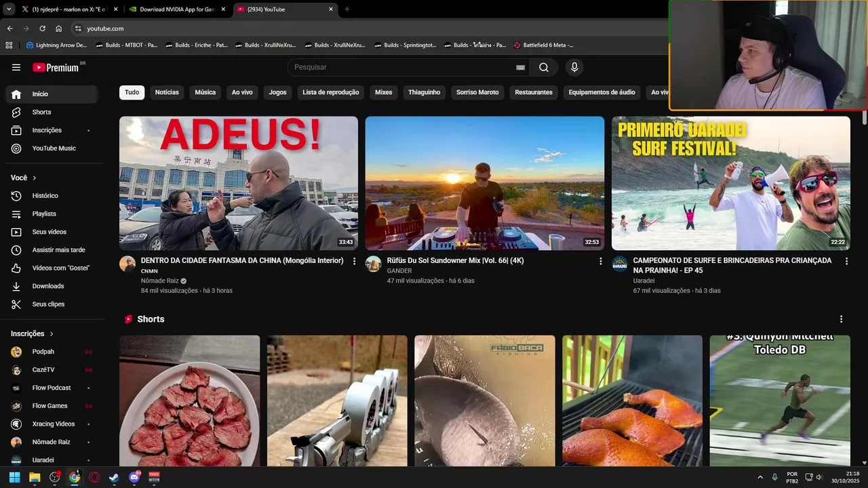868x488 pixels.
Task: Click the browser home button
Action: click(x=59, y=28)
